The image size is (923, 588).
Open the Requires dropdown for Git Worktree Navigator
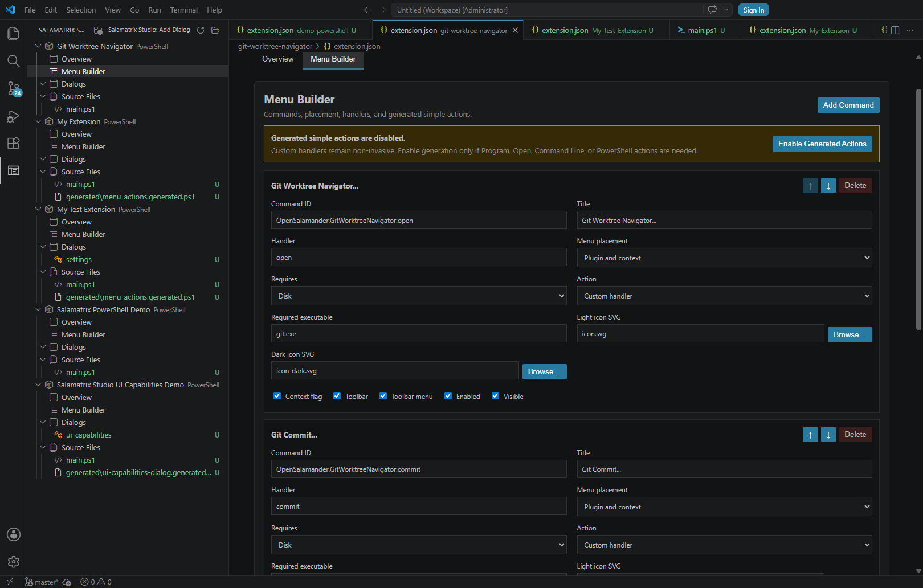(x=419, y=296)
